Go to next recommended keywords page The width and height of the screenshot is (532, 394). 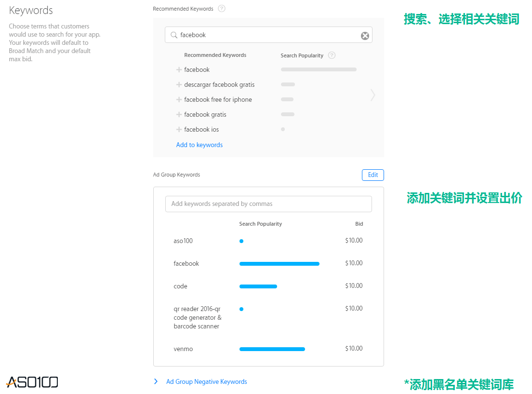point(372,95)
